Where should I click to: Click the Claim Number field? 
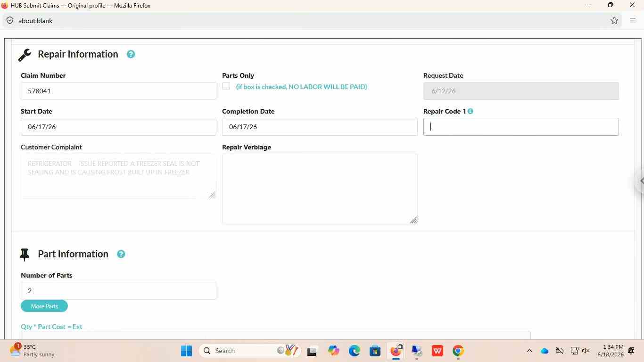point(118,91)
